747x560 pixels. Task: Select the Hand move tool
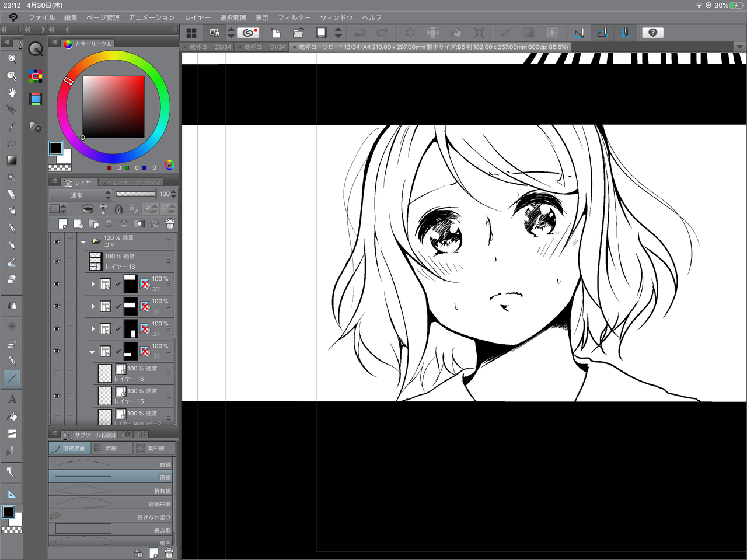pos(12,92)
